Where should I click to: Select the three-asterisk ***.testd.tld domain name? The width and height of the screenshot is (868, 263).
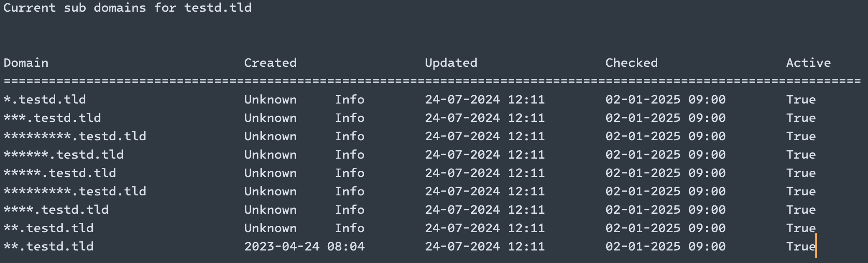52,118
